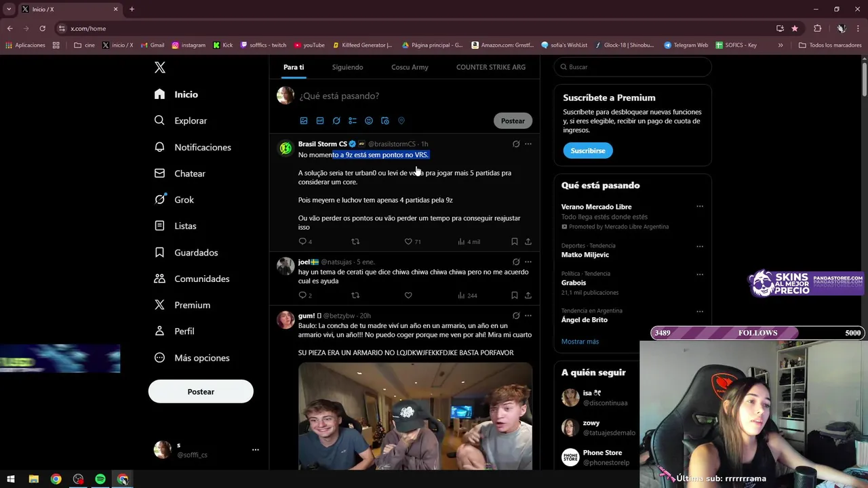Bookmark the Brasil Storm CS post
This screenshot has width=868, height=488.
click(x=515, y=241)
